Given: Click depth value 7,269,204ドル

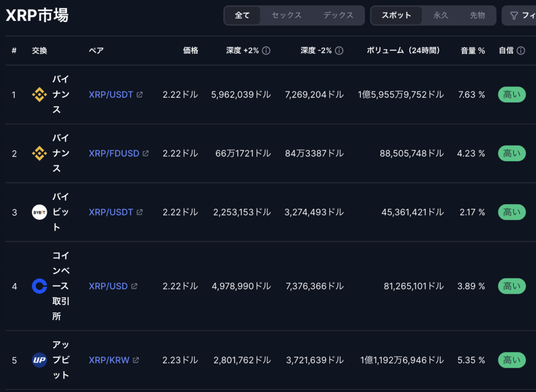Looking at the screenshot, I should tap(314, 95).
